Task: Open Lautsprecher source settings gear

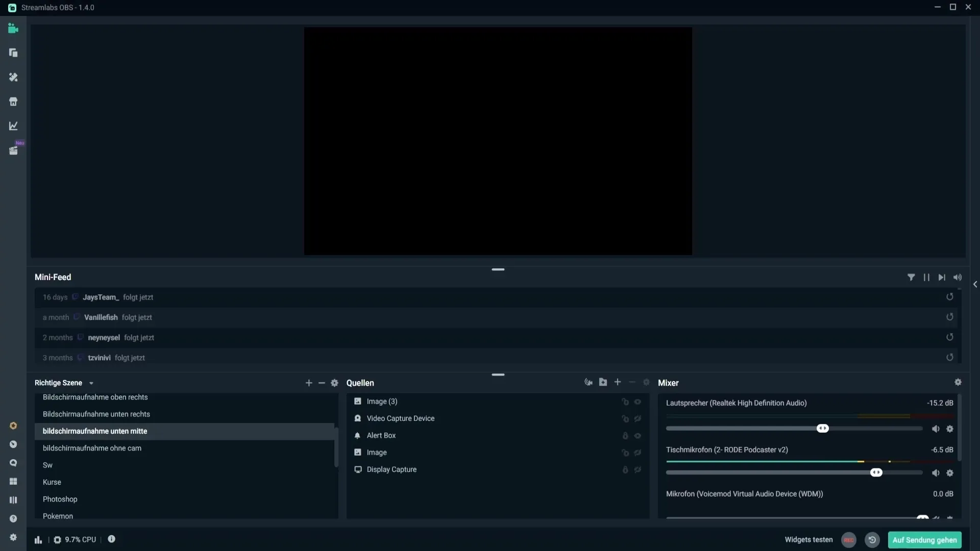Action: tap(950, 429)
